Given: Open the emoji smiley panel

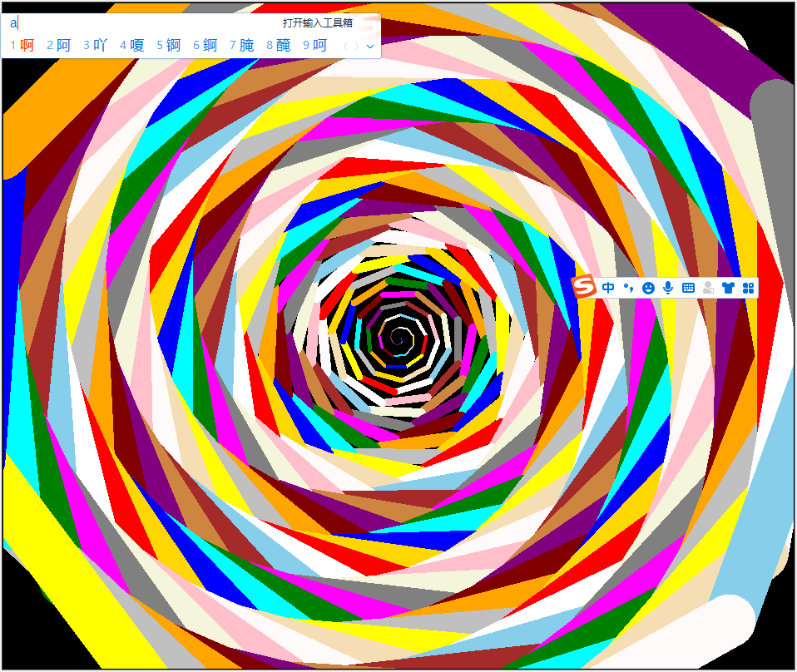Looking at the screenshot, I should point(648,289).
